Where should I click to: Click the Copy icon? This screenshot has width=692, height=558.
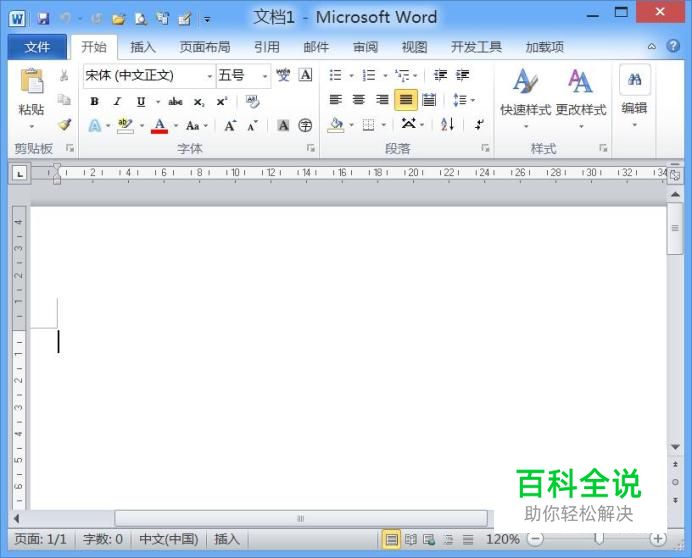coord(64,100)
